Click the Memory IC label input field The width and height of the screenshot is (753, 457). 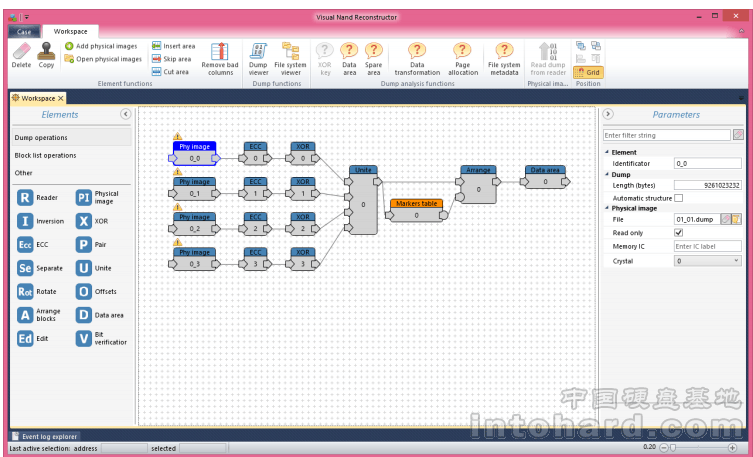pyautogui.click(x=707, y=246)
